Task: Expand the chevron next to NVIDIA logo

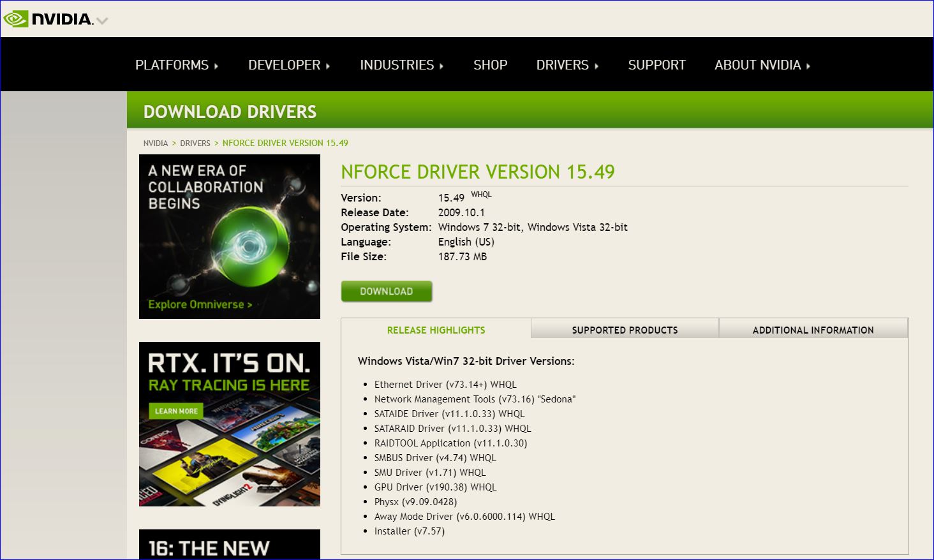Action: pos(102,21)
